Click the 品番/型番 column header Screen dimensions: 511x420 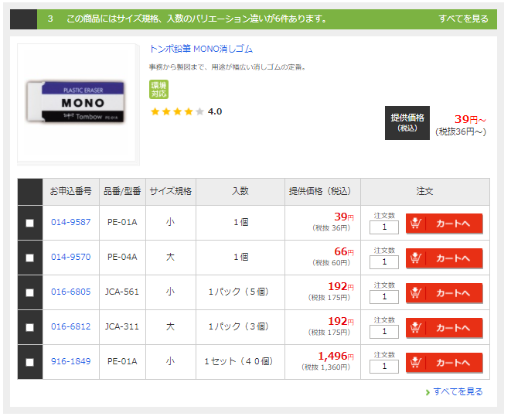point(122,191)
